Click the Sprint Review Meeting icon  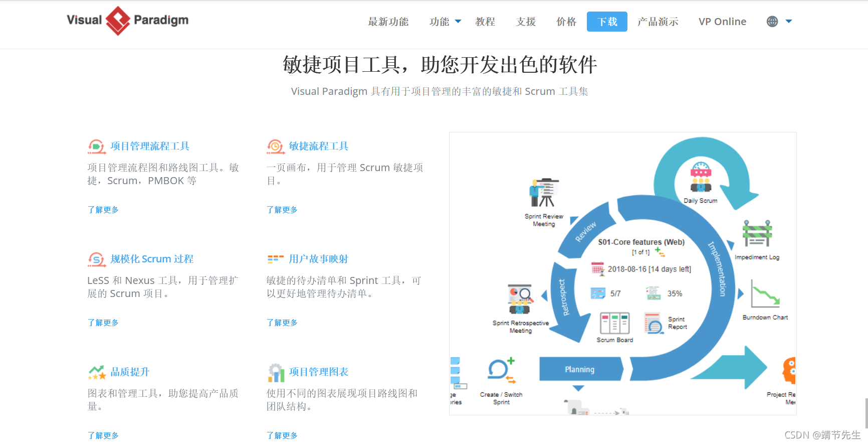point(544,193)
